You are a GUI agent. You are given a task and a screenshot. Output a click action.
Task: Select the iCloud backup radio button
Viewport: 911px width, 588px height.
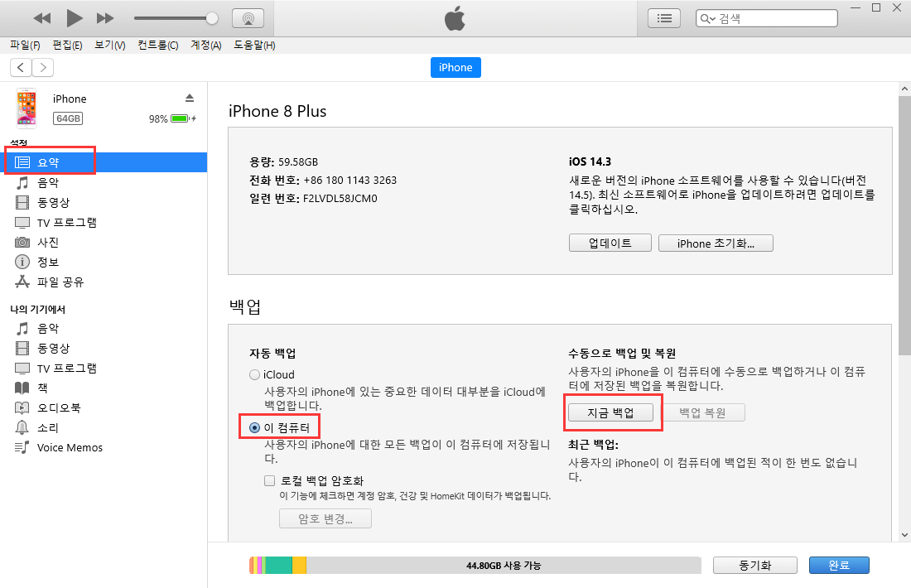coord(254,374)
